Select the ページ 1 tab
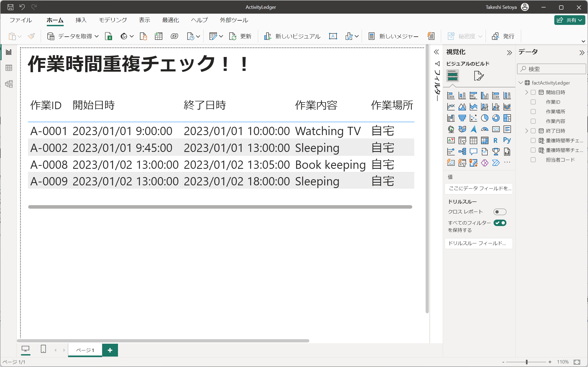The image size is (588, 367). click(x=85, y=350)
